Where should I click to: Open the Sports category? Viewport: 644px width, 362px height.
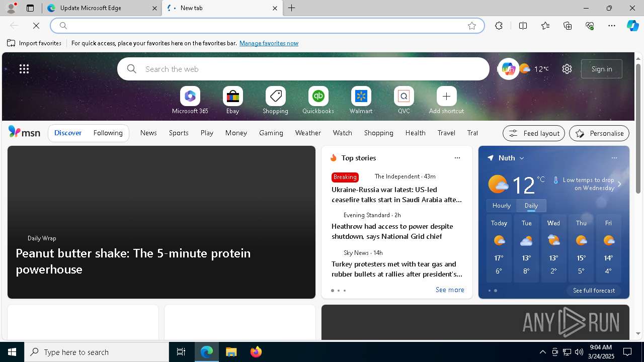(x=179, y=133)
